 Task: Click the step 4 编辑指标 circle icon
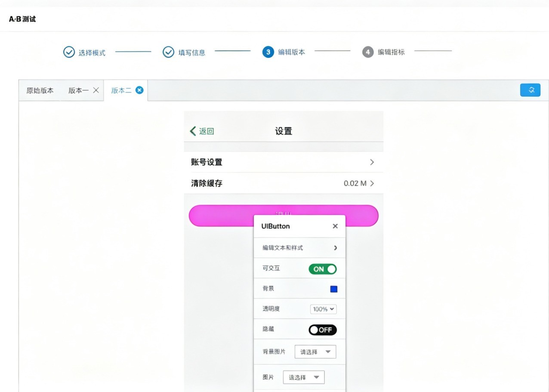(x=368, y=52)
